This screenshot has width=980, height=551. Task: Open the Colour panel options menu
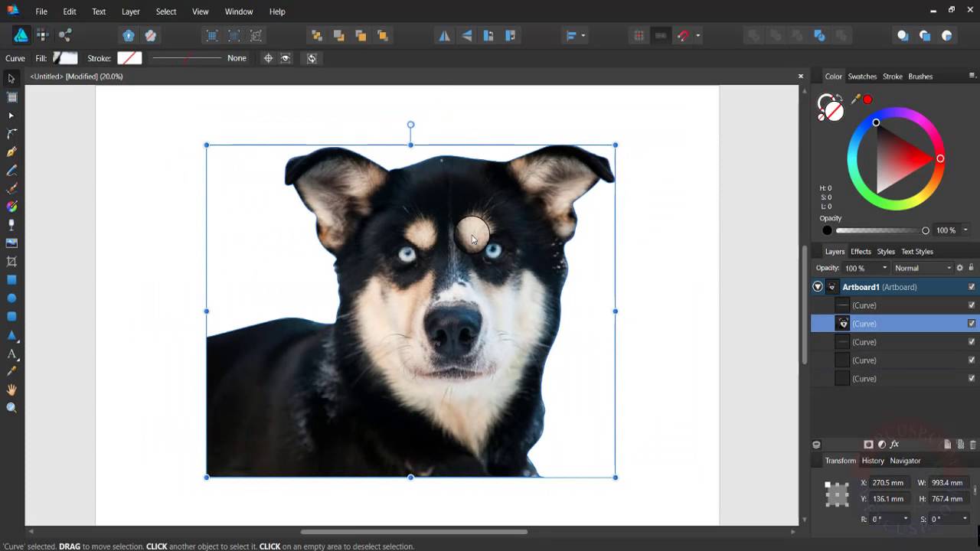coord(972,76)
